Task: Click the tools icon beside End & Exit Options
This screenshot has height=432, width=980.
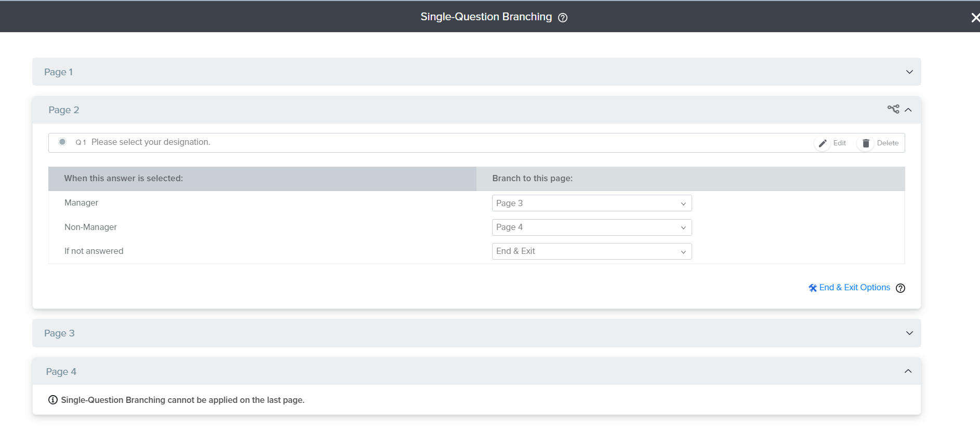Action: (x=813, y=288)
